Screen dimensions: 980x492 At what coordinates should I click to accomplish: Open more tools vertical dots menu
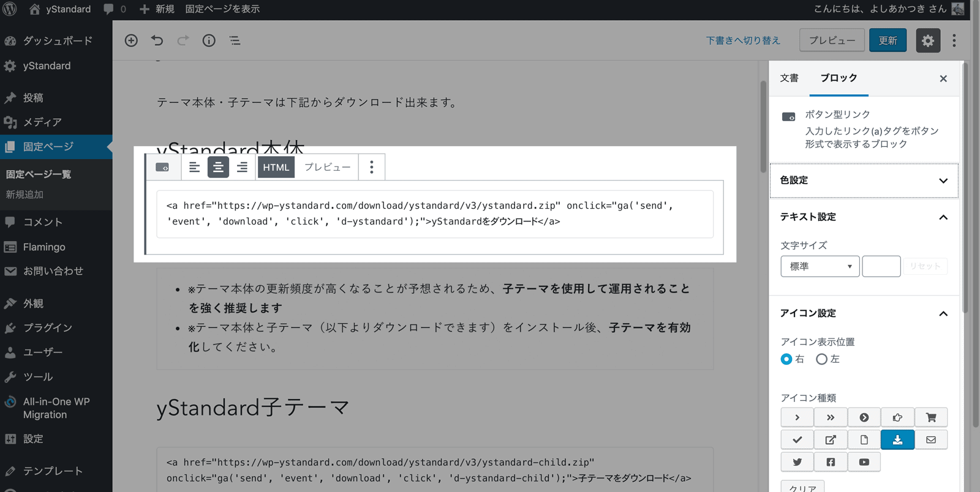[954, 40]
